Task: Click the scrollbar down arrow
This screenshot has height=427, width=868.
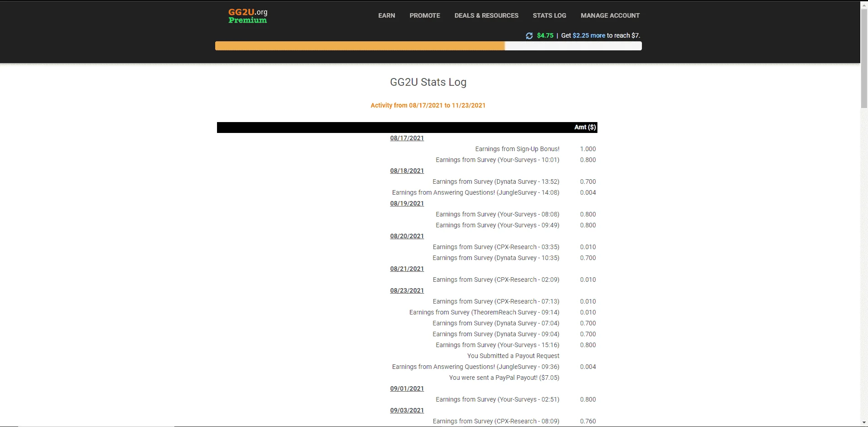Action: tap(864, 423)
